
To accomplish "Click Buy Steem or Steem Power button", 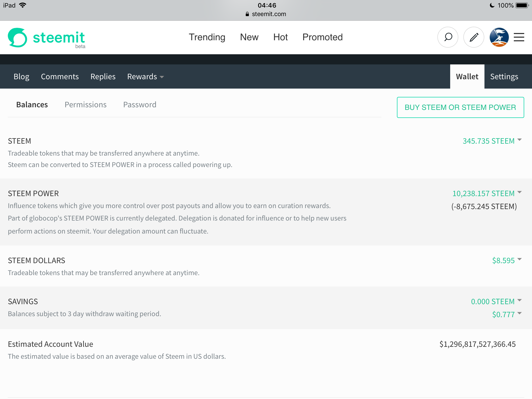I will [460, 107].
